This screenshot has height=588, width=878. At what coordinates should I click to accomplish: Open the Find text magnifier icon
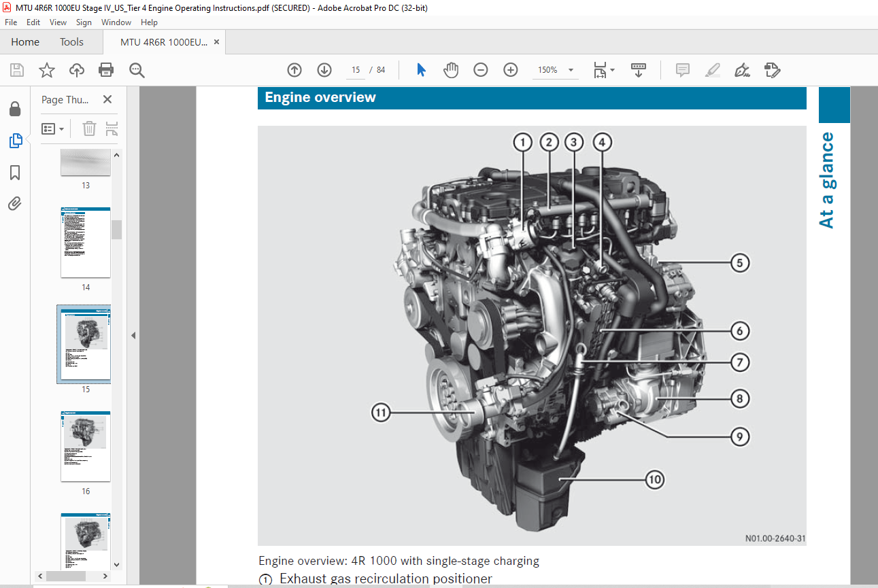pyautogui.click(x=137, y=70)
